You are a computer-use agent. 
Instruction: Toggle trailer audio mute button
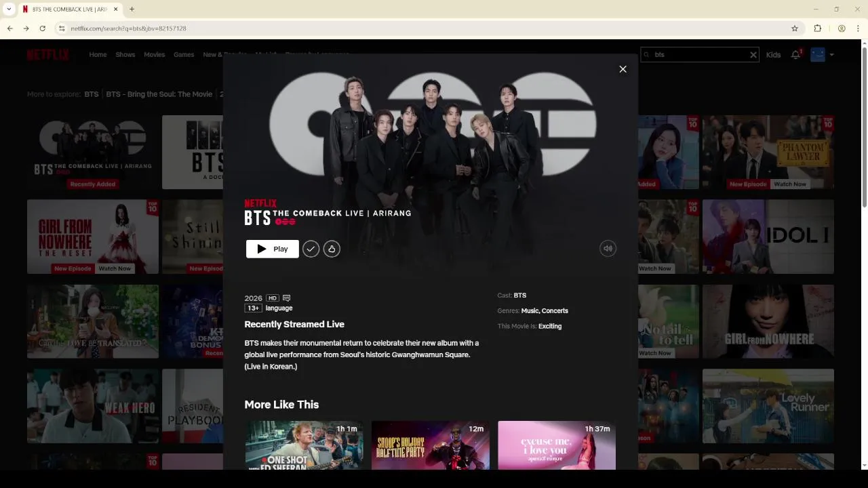tap(608, 249)
